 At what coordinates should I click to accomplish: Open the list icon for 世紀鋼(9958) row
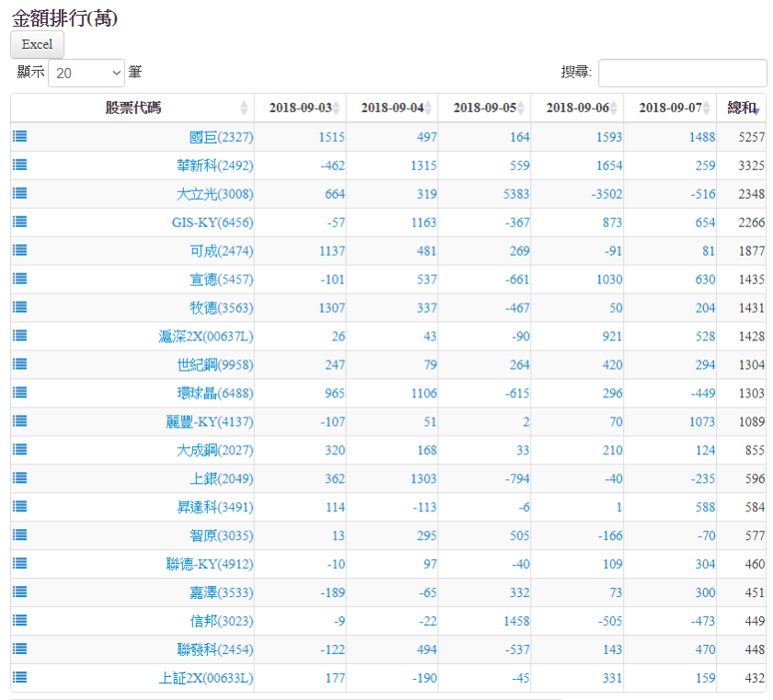tap(19, 364)
